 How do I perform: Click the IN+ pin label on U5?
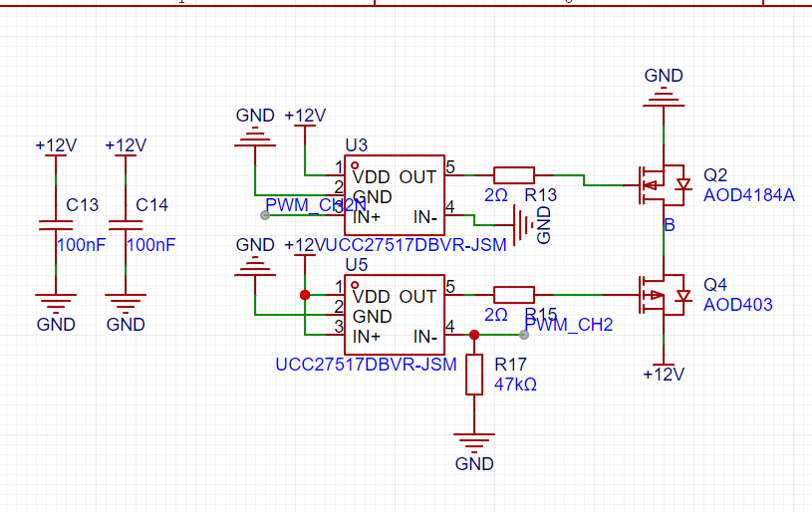[x=367, y=337]
